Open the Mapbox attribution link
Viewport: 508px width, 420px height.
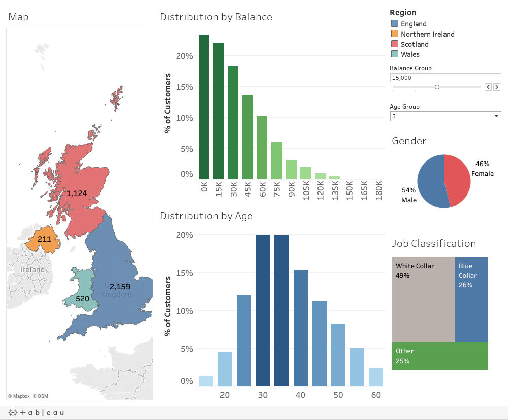tap(21, 396)
